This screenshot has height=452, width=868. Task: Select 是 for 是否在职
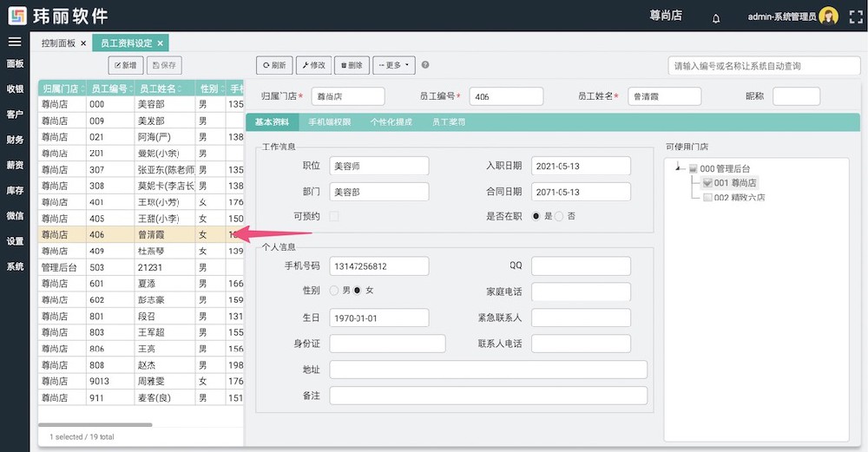tap(536, 216)
